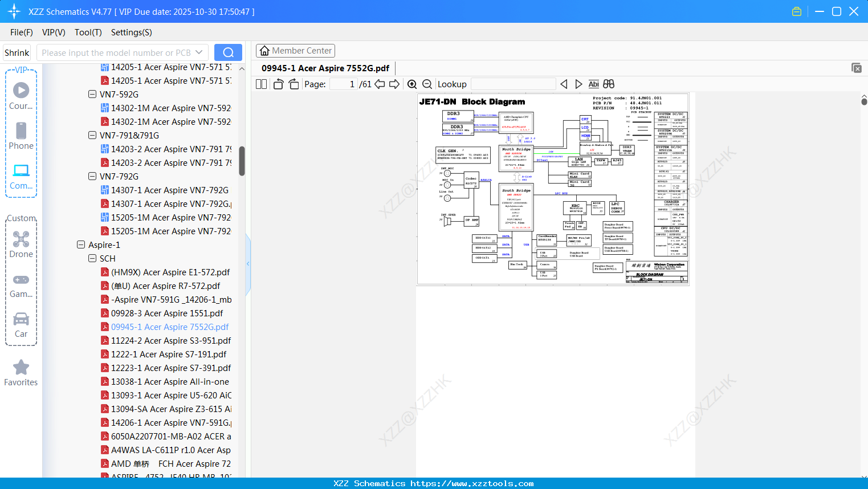The width and height of the screenshot is (868, 489).
Task: Open the Member Center
Action: (x=295, y=51)
